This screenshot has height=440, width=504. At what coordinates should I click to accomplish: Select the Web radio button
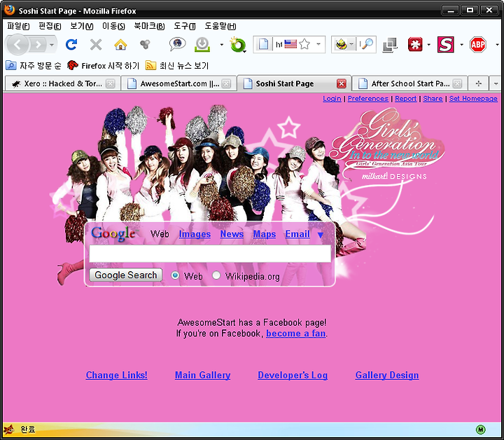point(175,275)
